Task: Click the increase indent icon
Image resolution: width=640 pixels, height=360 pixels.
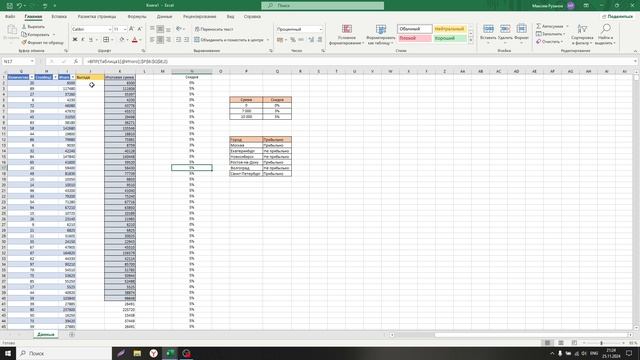Action: (x=187, y=40)
